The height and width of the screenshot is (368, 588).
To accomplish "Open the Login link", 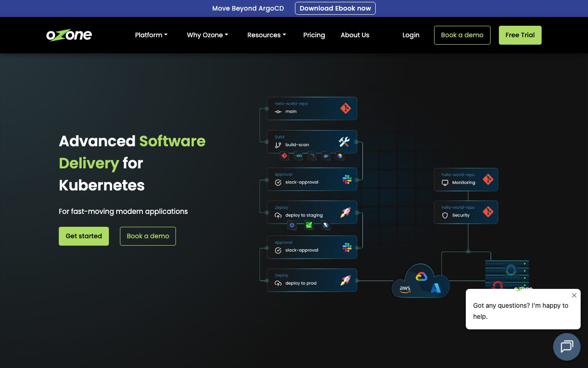I will (x=411, y=35).
